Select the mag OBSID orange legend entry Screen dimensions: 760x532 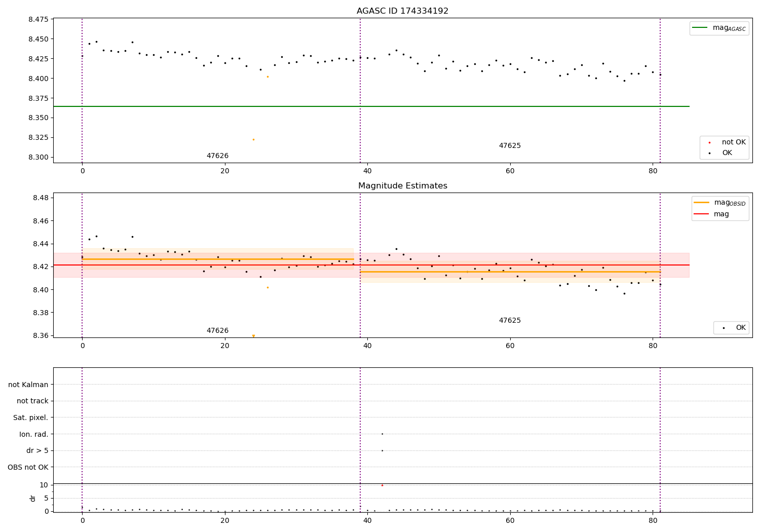(x=719, y=203)
